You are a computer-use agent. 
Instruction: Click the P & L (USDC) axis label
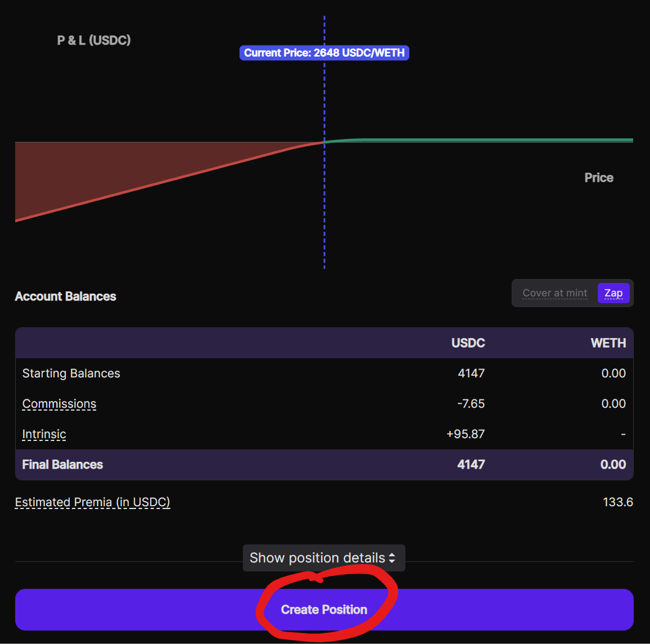coord(94,40)
